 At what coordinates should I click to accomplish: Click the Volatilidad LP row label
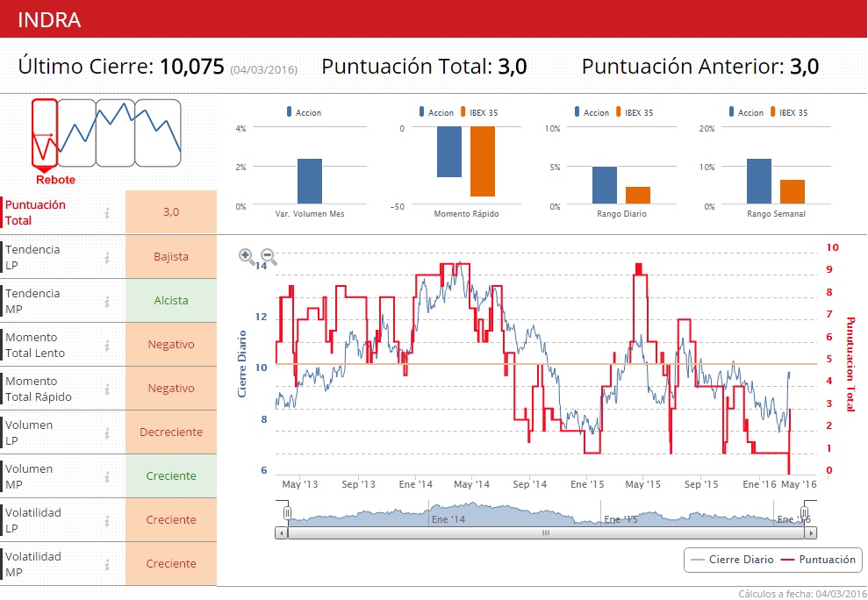tap(33, 520)
